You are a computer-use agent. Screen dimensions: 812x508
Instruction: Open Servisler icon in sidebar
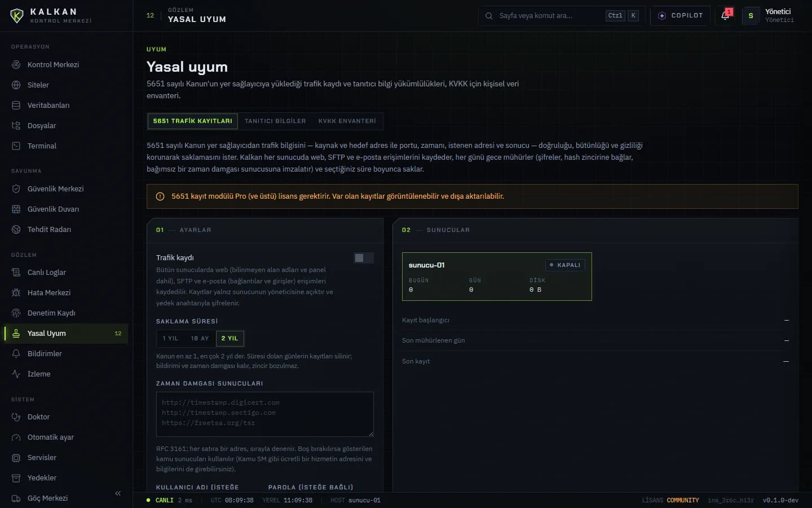[x=16, y=457]
